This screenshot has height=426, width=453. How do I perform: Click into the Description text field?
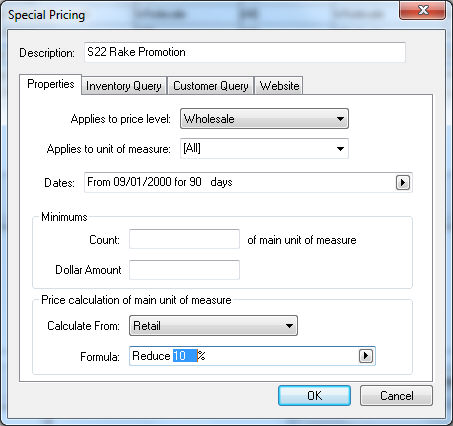[245, 52]
